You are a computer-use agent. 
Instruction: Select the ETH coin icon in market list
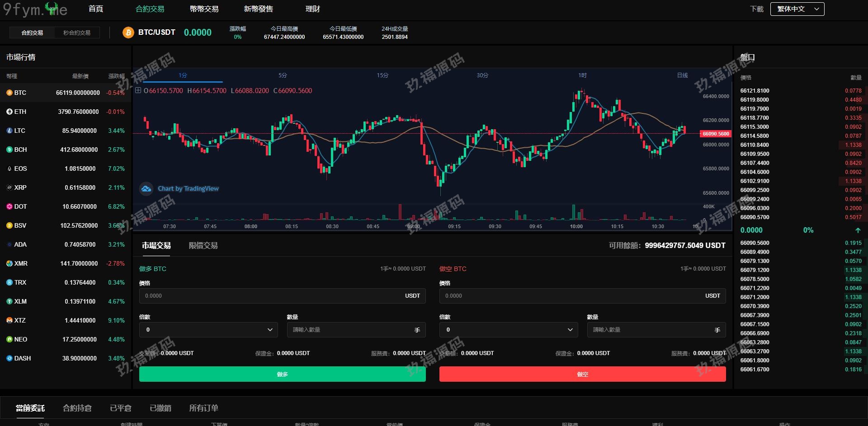click(x=9, y=112)
